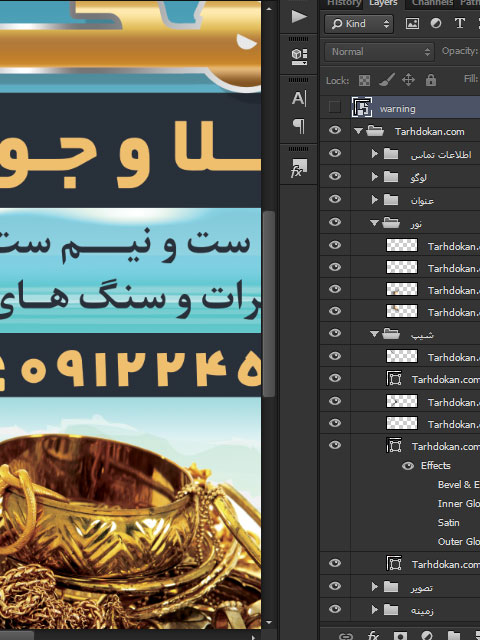Open the Bevel & Emboss effect entry
480x640 pixels.
(x=458, y=484)
